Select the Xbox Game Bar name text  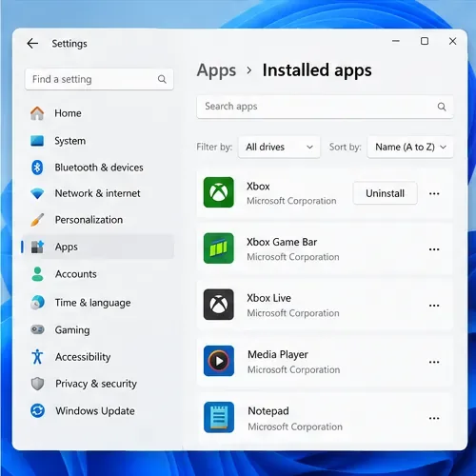click(282, 242)
